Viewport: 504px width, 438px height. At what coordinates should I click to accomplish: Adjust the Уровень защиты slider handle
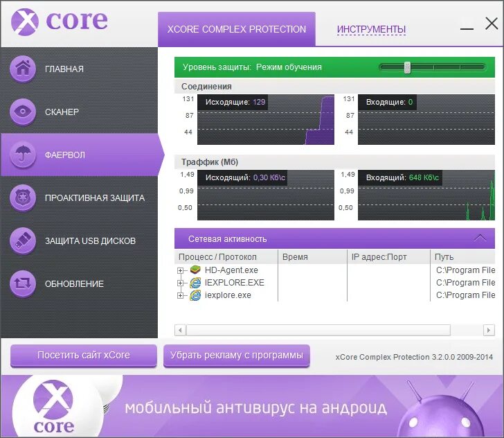(407, 68)
